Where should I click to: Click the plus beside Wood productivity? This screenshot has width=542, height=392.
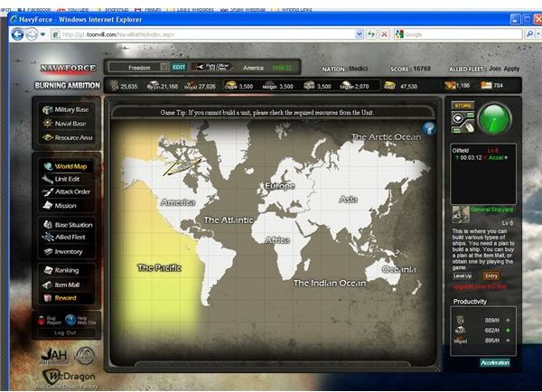coord(508,341)
